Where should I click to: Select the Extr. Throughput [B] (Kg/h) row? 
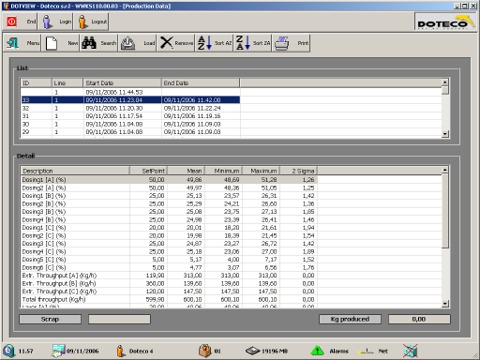169,284
